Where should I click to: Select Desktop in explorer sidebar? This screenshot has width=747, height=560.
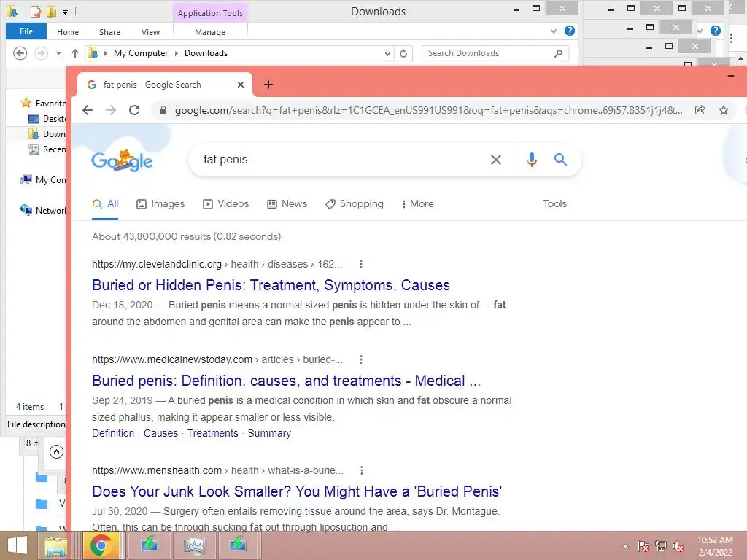click(x=47, y=119)
